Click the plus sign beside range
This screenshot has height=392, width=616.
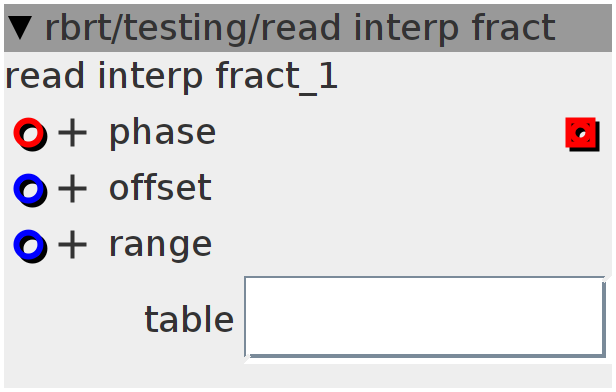click(72, 246)
